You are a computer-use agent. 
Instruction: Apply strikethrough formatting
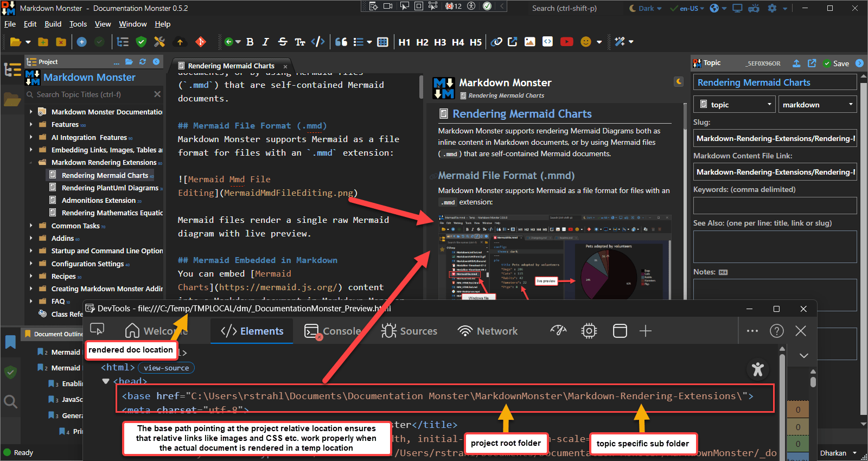[x=283, y=42]
